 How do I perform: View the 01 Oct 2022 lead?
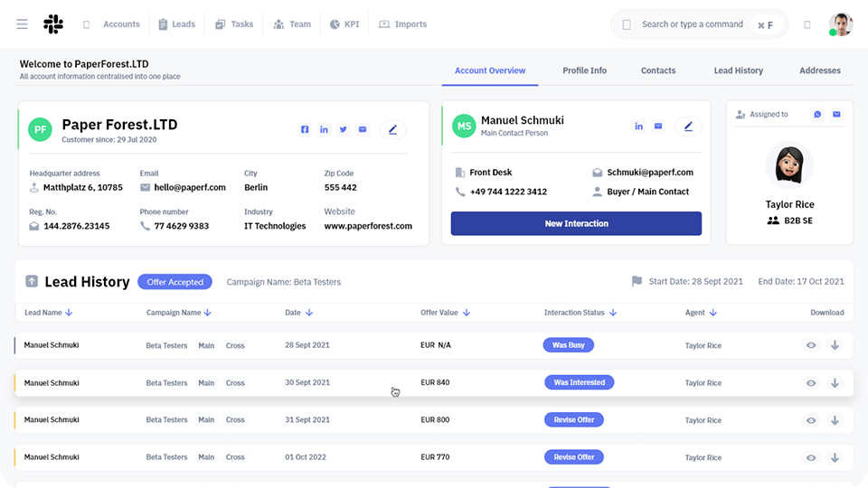pos(811,457)
